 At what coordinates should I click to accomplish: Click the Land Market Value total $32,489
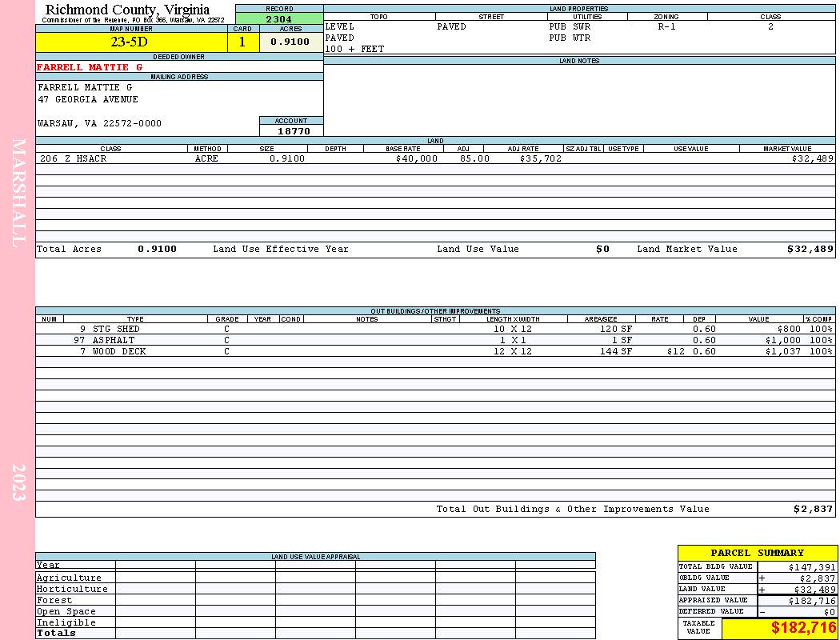[810, 249]
